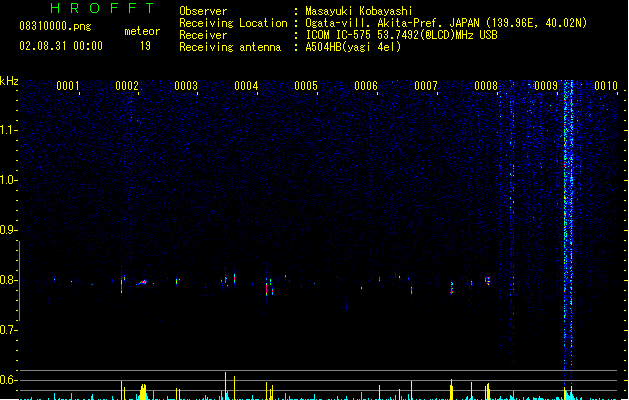Click the HROFFT title text
Image resolution: width=629 pixels, height=400 pixels.
[x=102, y=8]
